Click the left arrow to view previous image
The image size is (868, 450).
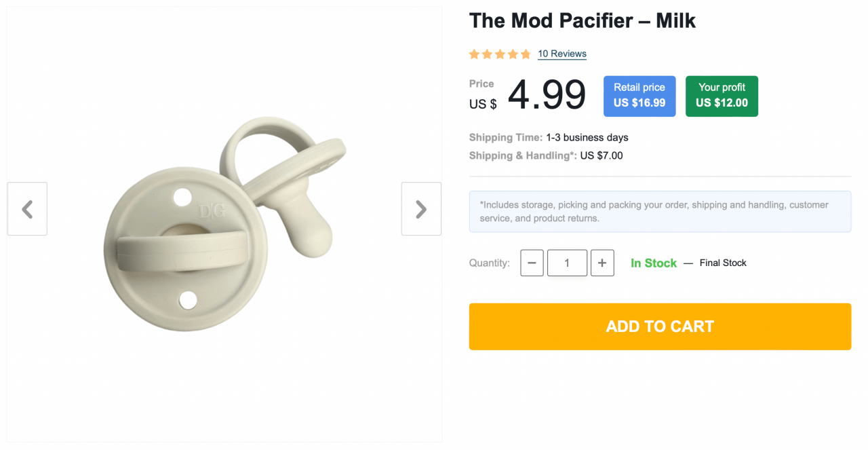point(27,208)
